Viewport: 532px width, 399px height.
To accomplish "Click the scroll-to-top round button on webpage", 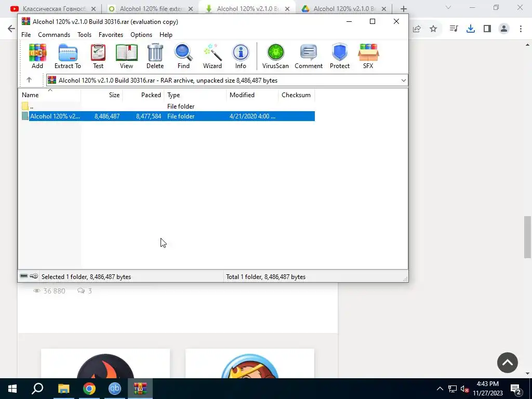I will [507, 363].
